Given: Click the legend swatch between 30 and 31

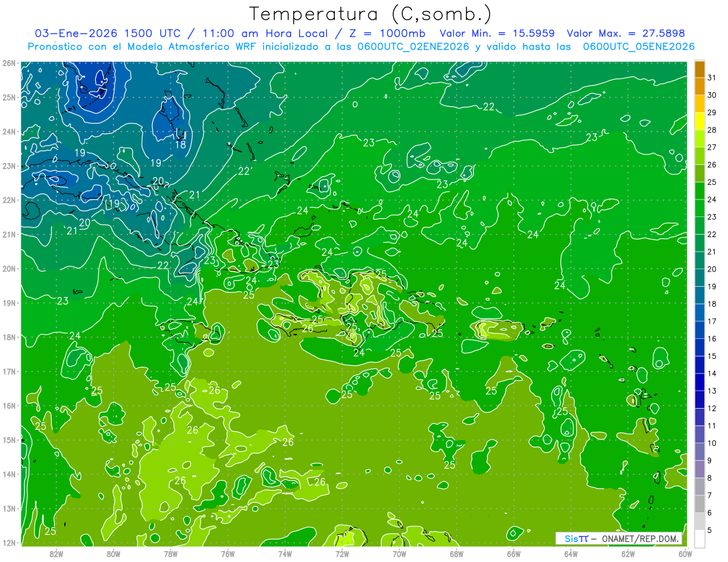Looking at the screenshot, I should (699, 86).
